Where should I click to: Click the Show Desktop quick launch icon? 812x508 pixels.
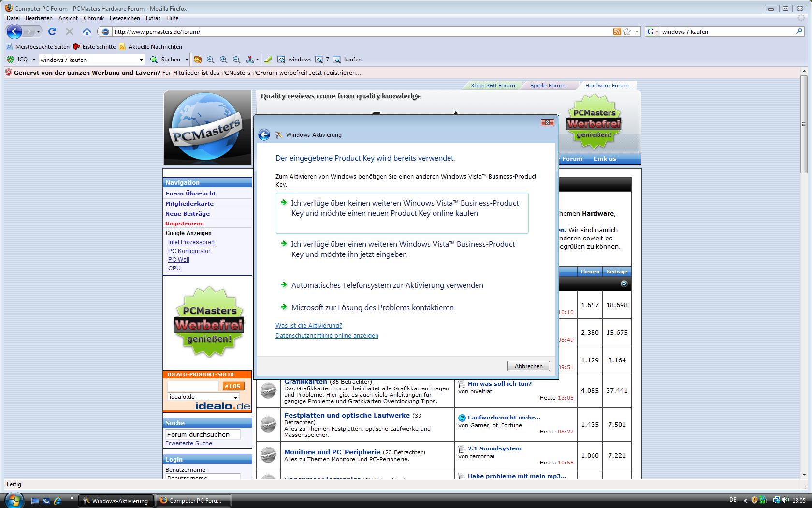35,501
